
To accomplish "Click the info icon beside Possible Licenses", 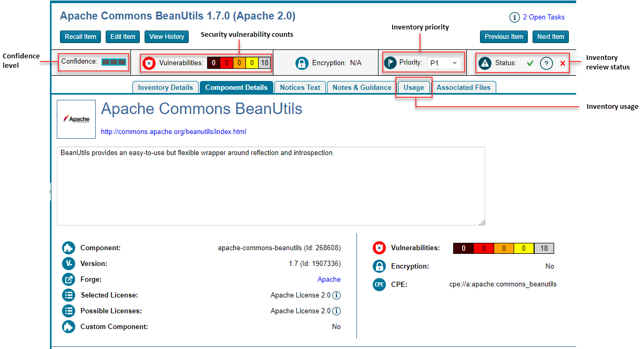I will click(336, 311).
